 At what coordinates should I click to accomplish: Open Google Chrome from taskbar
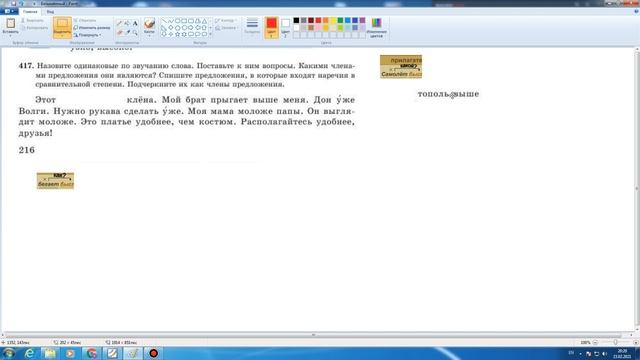pos(91,353)
